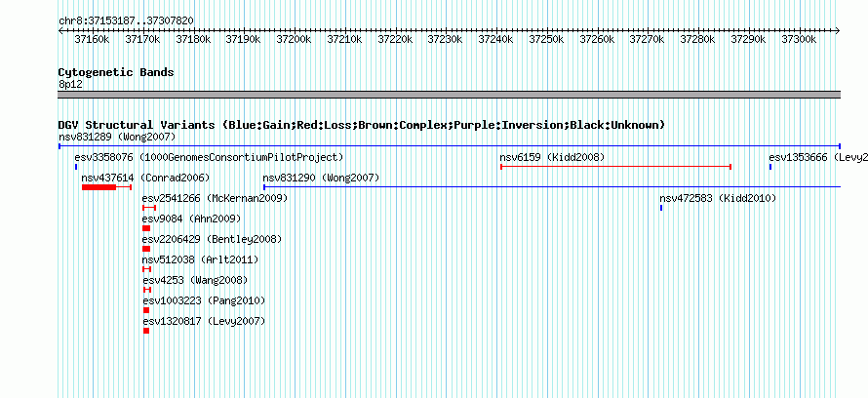The height and width of the screenshot is (398, 868).
Task: Click the 37250k ruler tick label
Action: pos(547,39)
